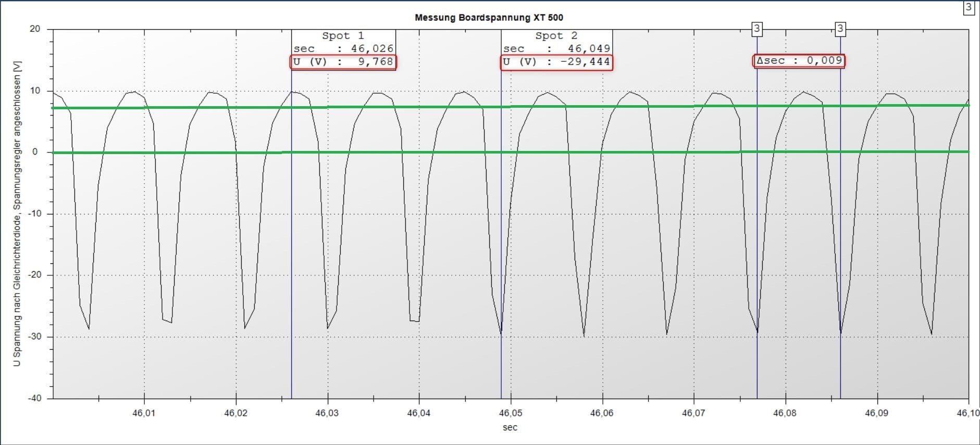The image size is (980, 445).
Task: Select the left cursor flag labeled 3
Action: click(x=757, y=29)
